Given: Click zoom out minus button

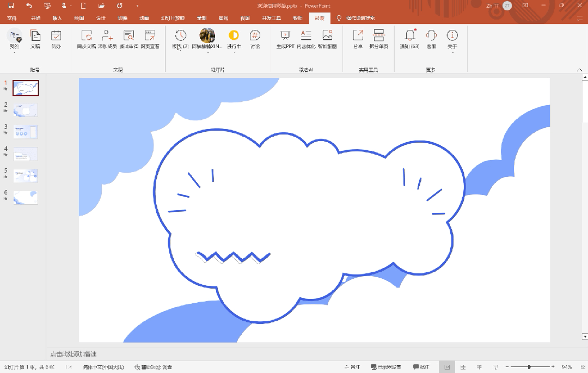Looking at the screenshot, I should click(x=507, y=367).
